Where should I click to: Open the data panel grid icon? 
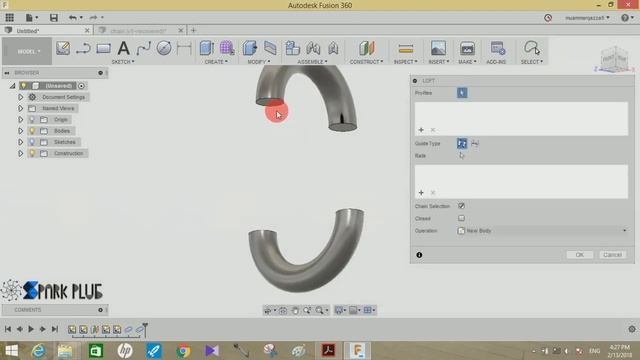click(9, 18)
